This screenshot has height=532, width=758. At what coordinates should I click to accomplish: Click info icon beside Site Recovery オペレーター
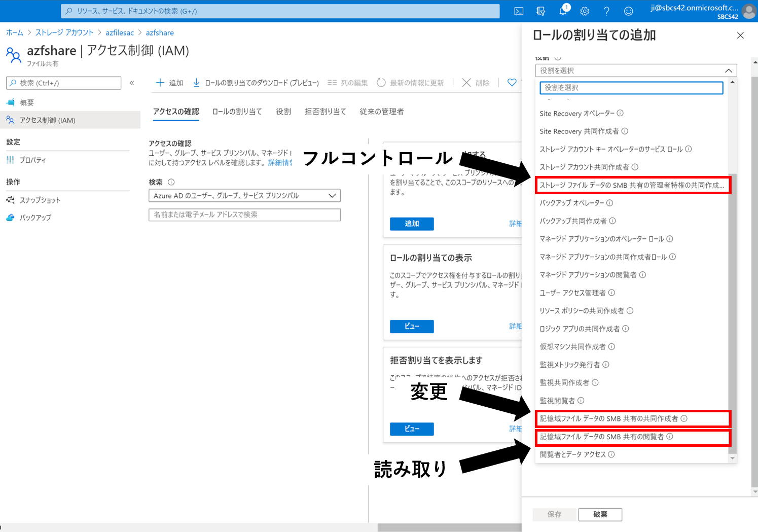620,113
